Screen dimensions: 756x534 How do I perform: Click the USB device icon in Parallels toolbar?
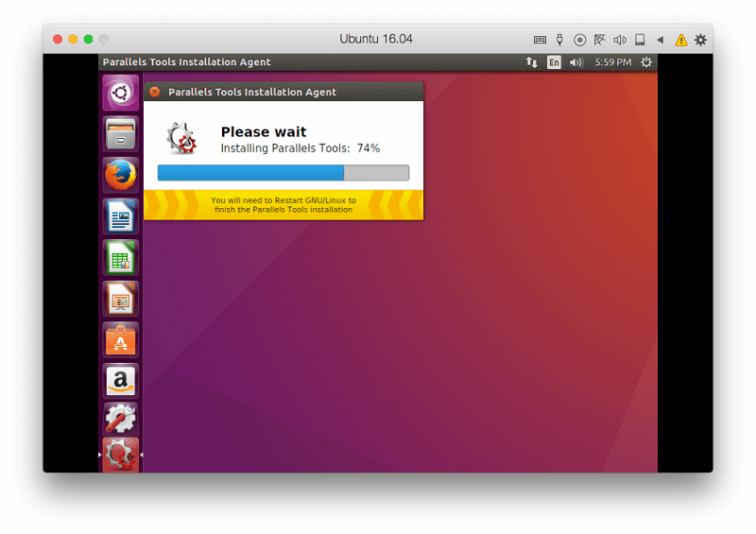click(559, 40)
